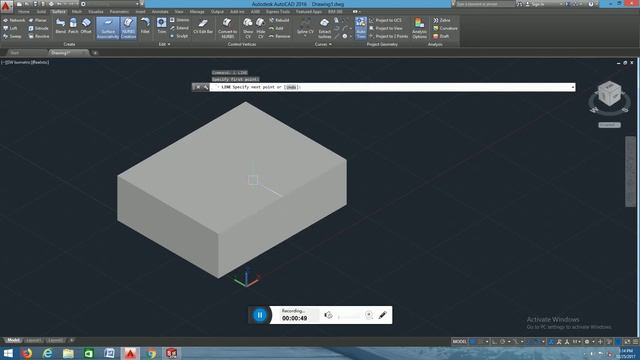Toggle the grid display in status bar
The width and height of the screenshot is (640, 360).
pyautogui.click(x=473, y=342)
